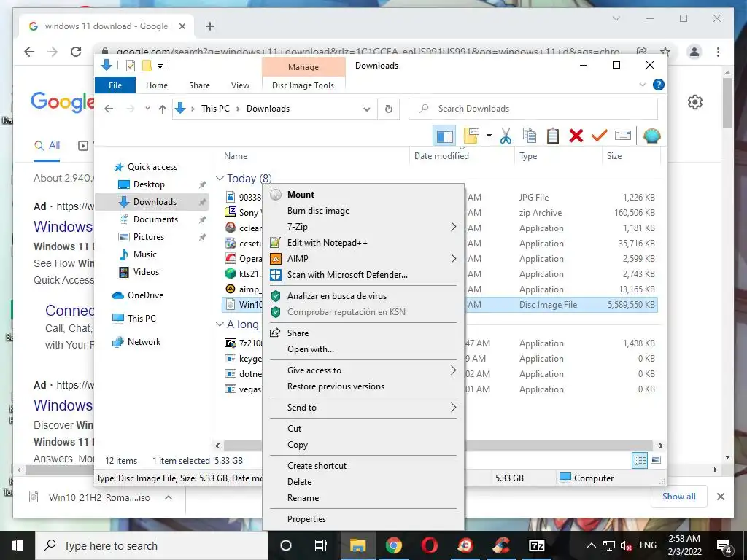This screenshot has width=747, height=560.
Task: Click the shell globe toolbar icon
Action: coord(651,136)
